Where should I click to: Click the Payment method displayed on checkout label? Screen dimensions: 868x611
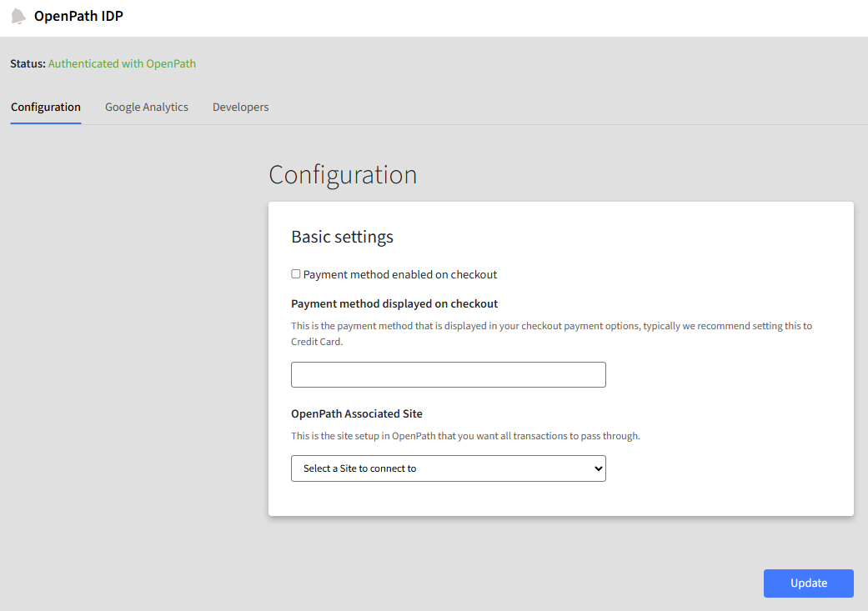coord(394,304)
